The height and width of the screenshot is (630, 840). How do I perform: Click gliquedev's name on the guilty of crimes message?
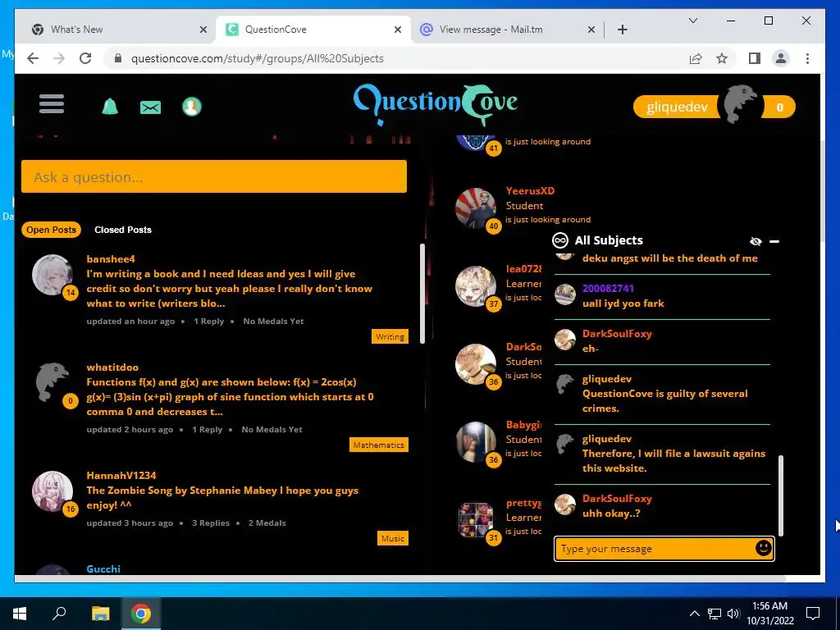tap(607, 379)
